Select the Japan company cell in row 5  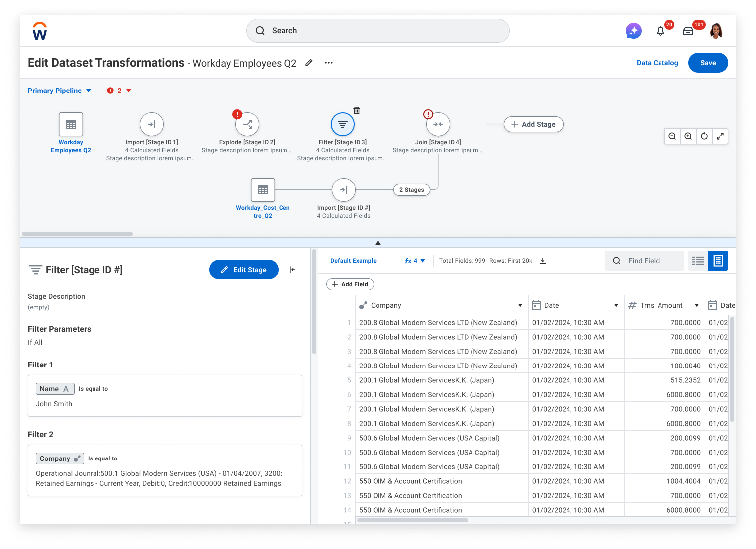(x=442, y=380)
